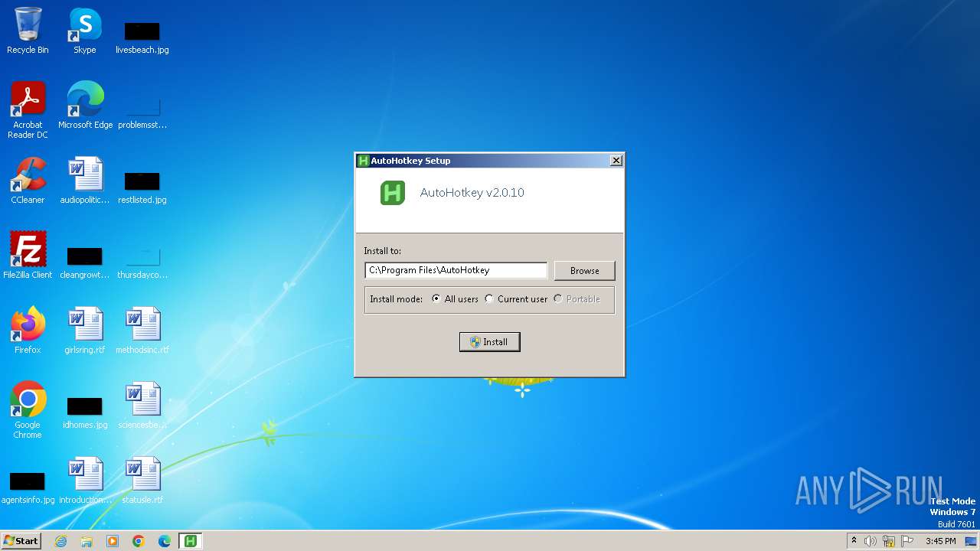980x551 pixels.
Task: Click the network tray icon
Action: [889, 541]
